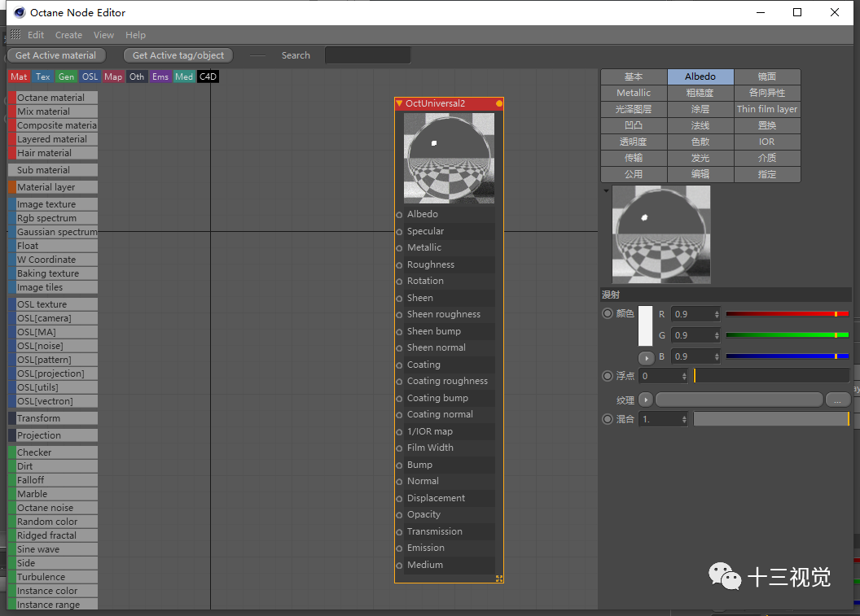The image size is (860, 616).
Task: Open the Help menu
Action: tap(135, 34)
